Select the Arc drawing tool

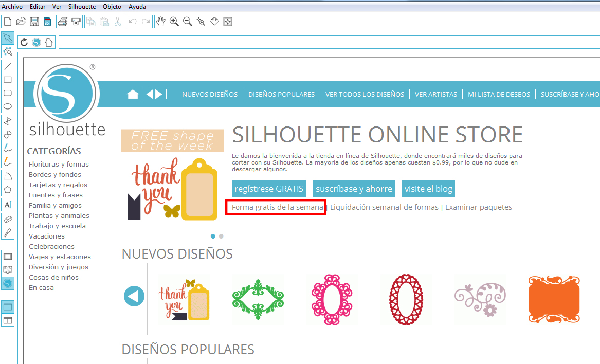point(8,176)
